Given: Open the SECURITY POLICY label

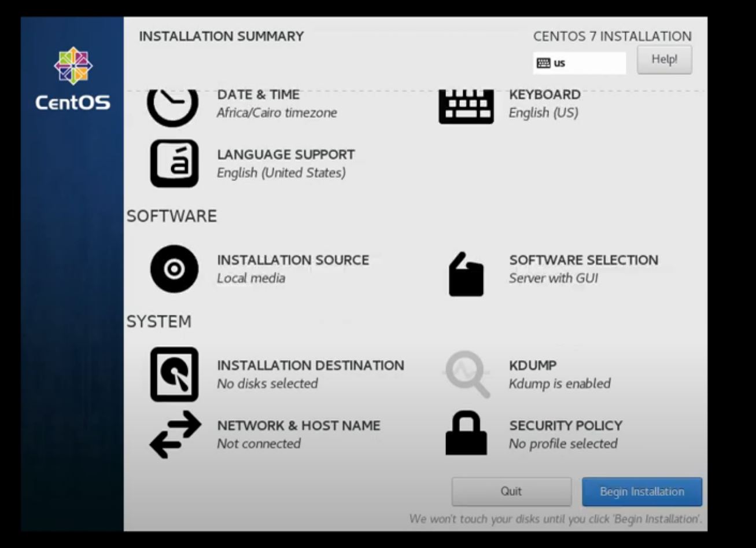Looking at the screenshot, I should click(x=566, y=426).
